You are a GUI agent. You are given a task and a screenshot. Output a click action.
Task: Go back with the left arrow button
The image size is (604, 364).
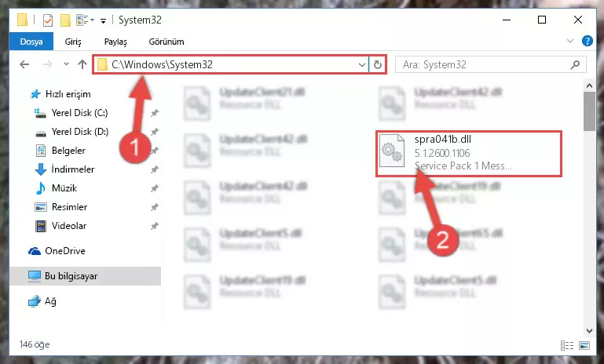[24, 64]
